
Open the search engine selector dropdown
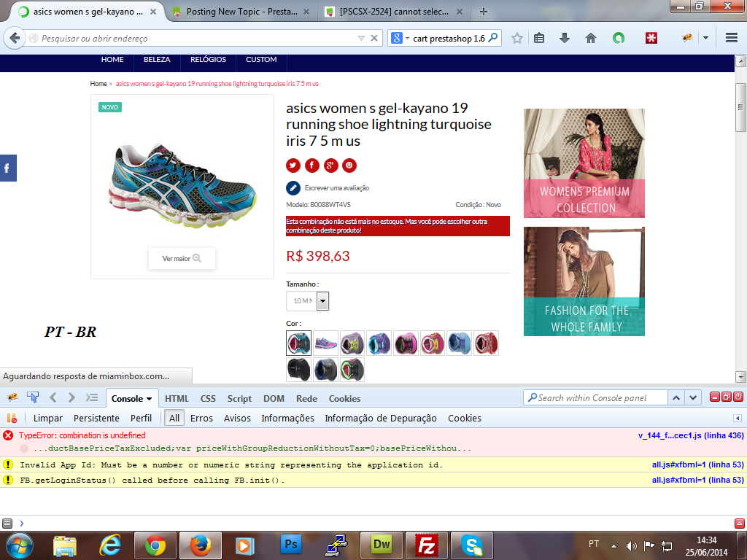(x=407, y=38)
